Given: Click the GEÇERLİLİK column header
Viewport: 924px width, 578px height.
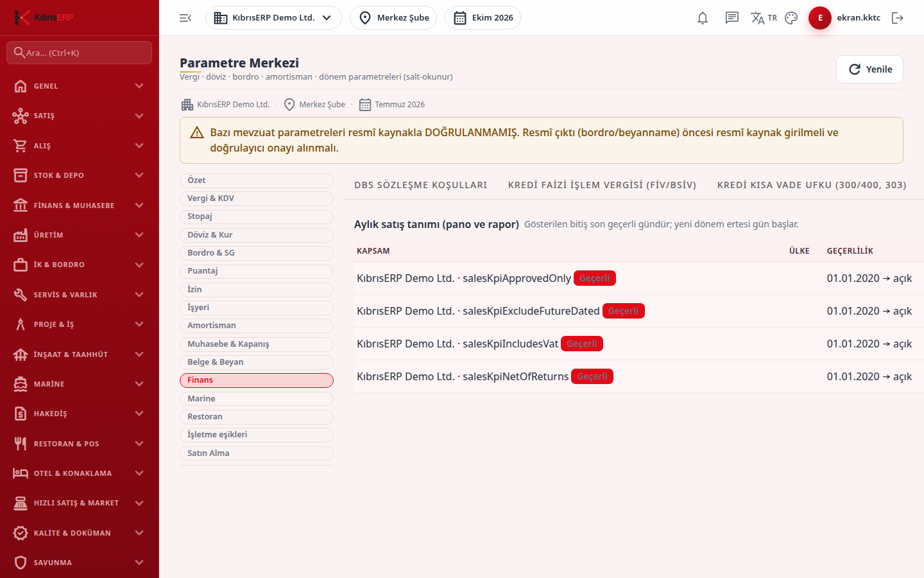Looking at the screenshot, I should [850, 251].
